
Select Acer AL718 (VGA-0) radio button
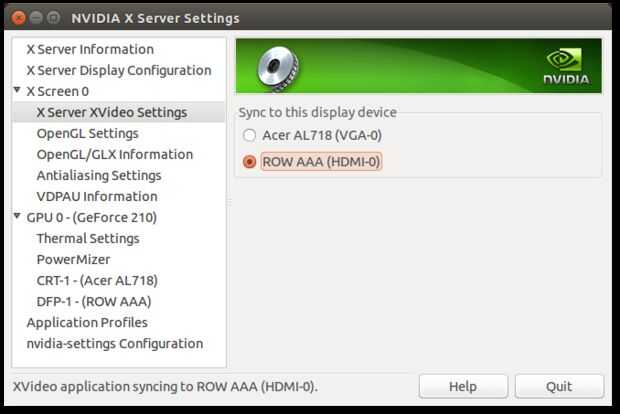[250, 135]
